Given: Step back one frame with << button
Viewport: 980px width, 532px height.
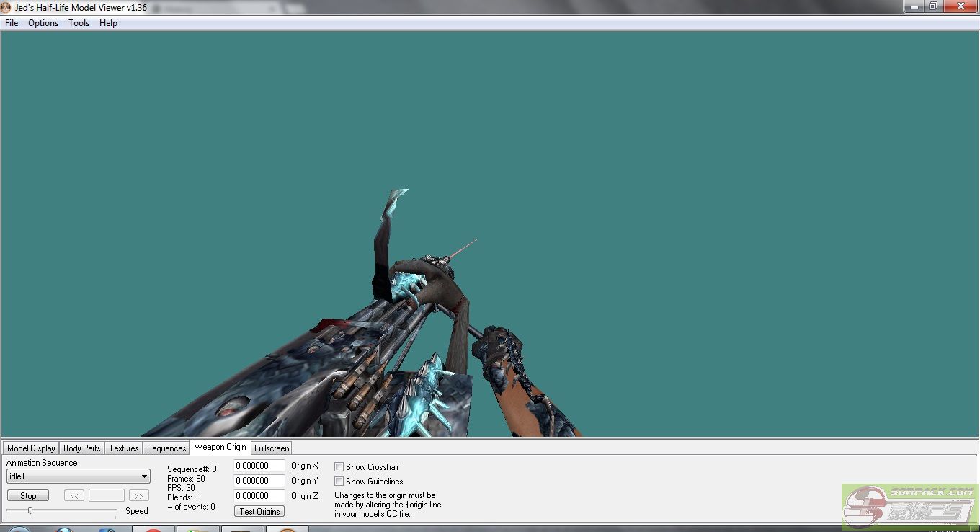Looking at the screenshot, I should coord(74,496).
